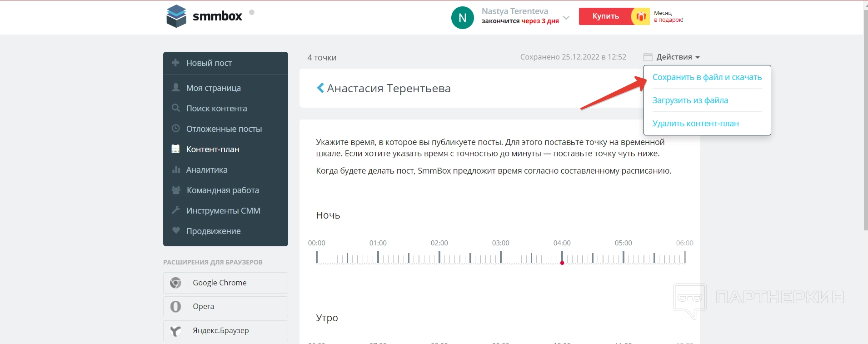
Task: Open Командная работа in sidebar
Action: tap(225, 190)
